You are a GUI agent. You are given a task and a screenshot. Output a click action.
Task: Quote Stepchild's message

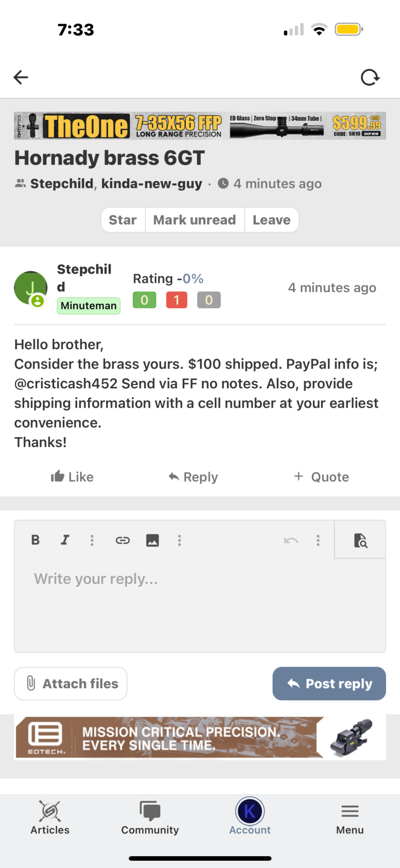tap(322, 477)
